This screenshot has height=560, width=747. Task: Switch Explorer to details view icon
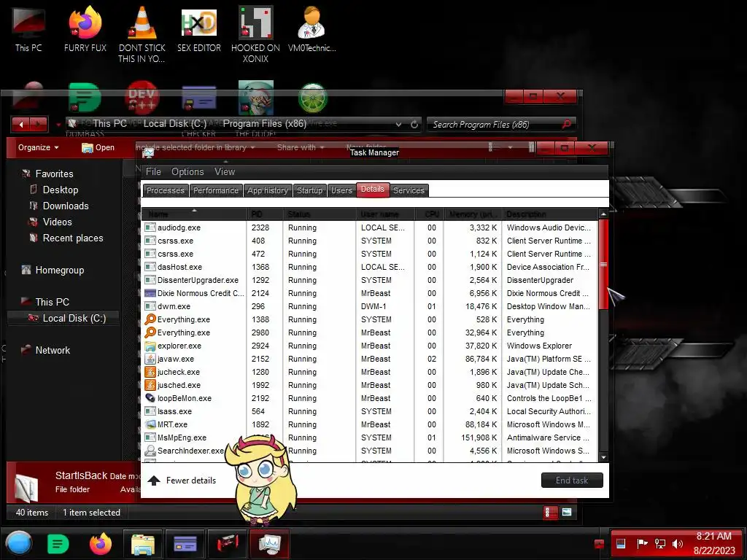[551, 513]
